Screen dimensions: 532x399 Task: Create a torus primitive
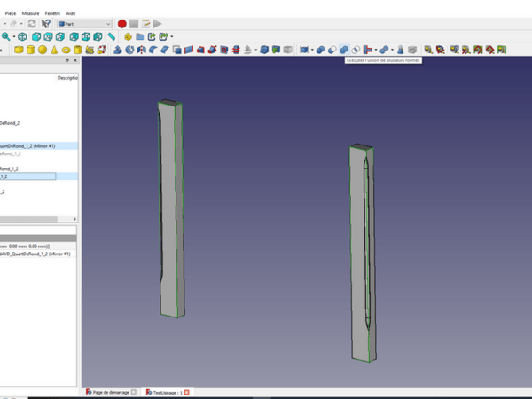[x=65, y=50]
